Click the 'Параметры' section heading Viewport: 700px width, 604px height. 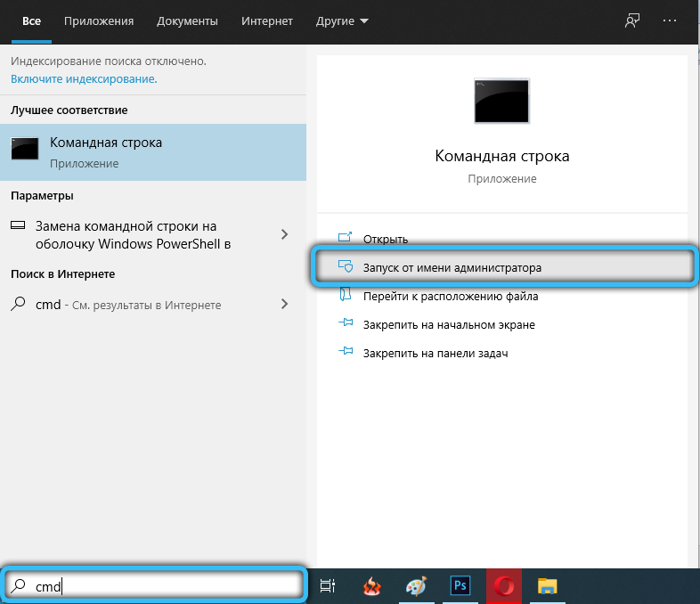[42, 195]
